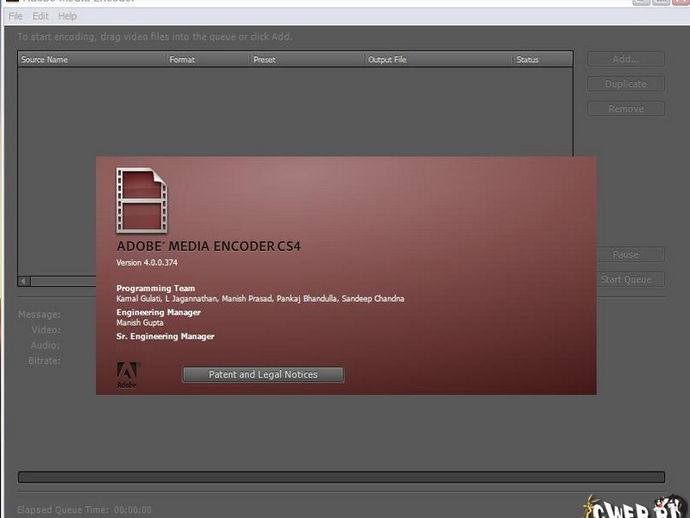Click the Pause button

tap(630, 254)
